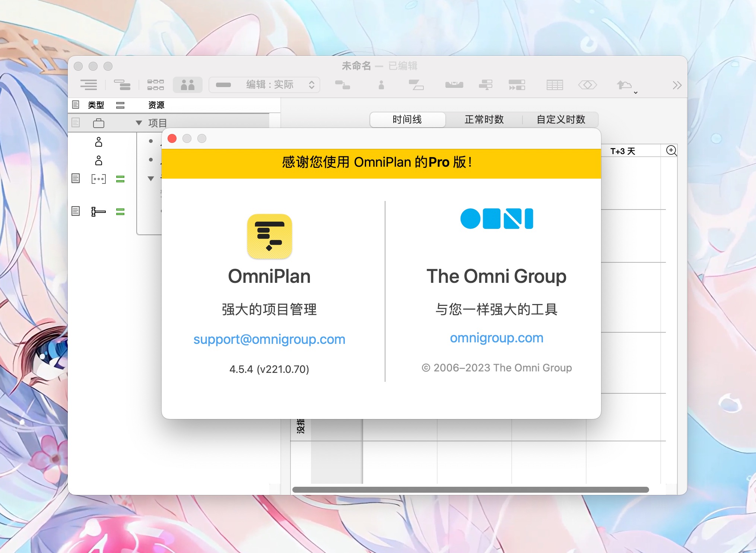Click the yellow OmniPlan app icon
The image size is (756, 553).
269,236
